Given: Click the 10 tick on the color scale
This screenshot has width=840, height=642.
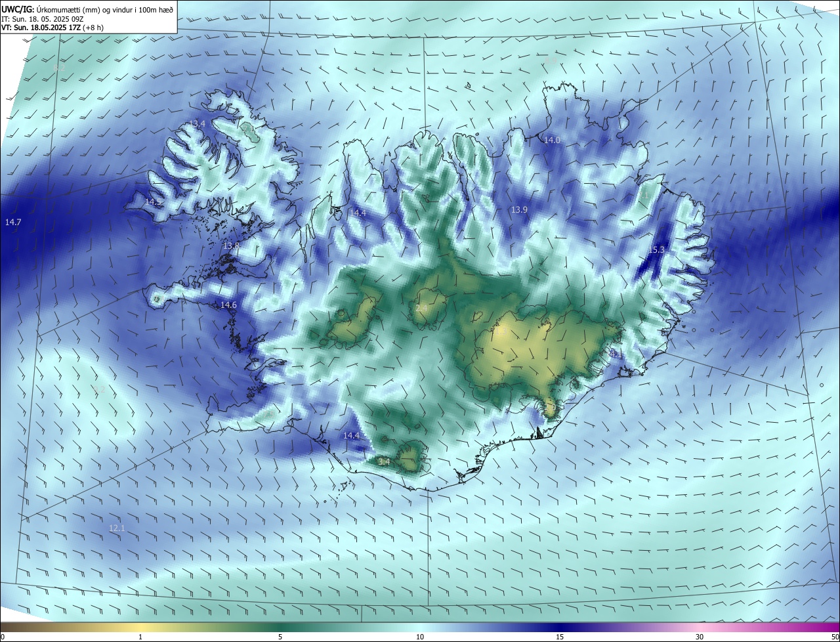Looking at the screenshot, I should 420,637.
